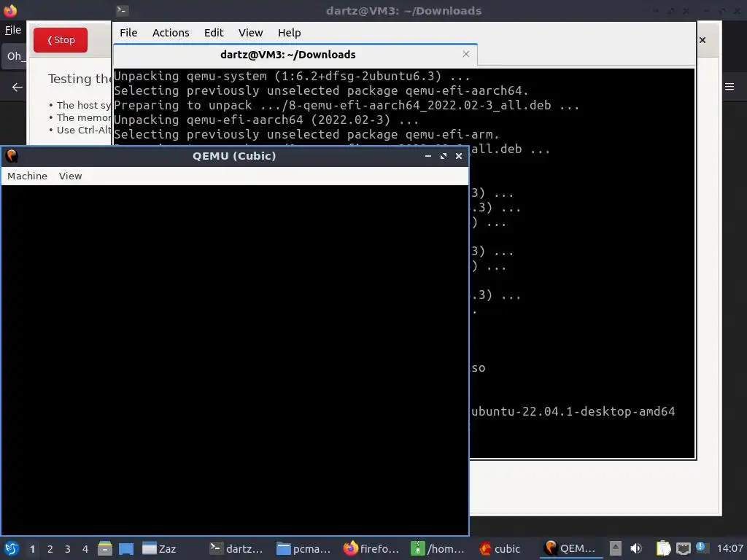
Task: Click the 'ubuntu-22.04.1-desktop-amd64' terminal text
Action: [x=573, y=411]
